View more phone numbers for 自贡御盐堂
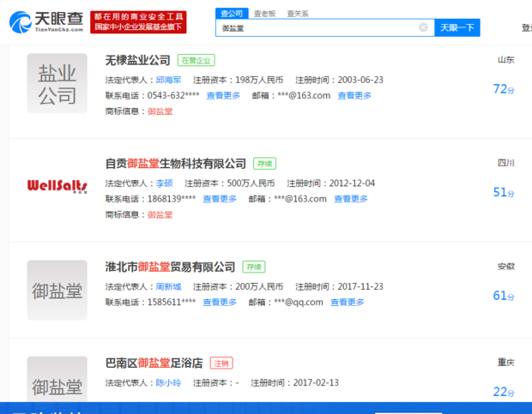 coord(220,199)
